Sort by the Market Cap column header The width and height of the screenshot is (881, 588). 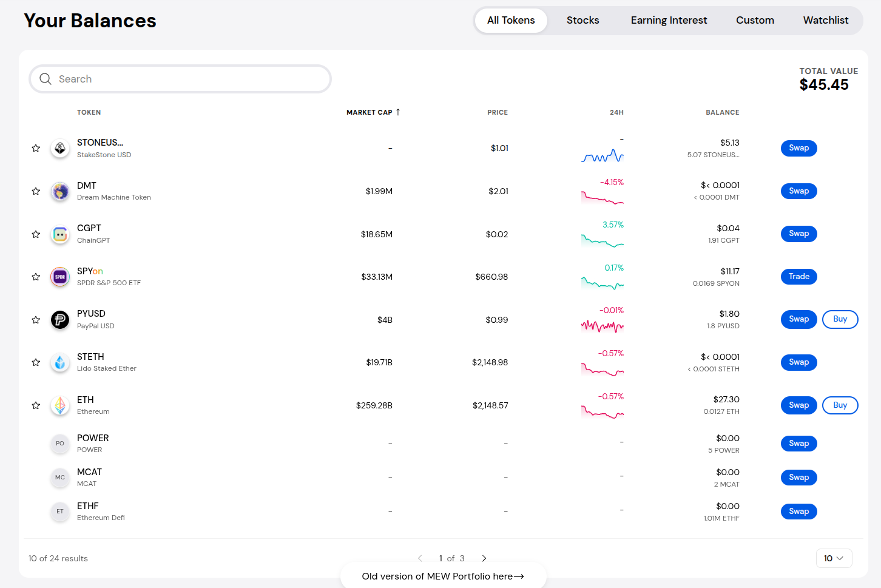click(x=370, y=112)
